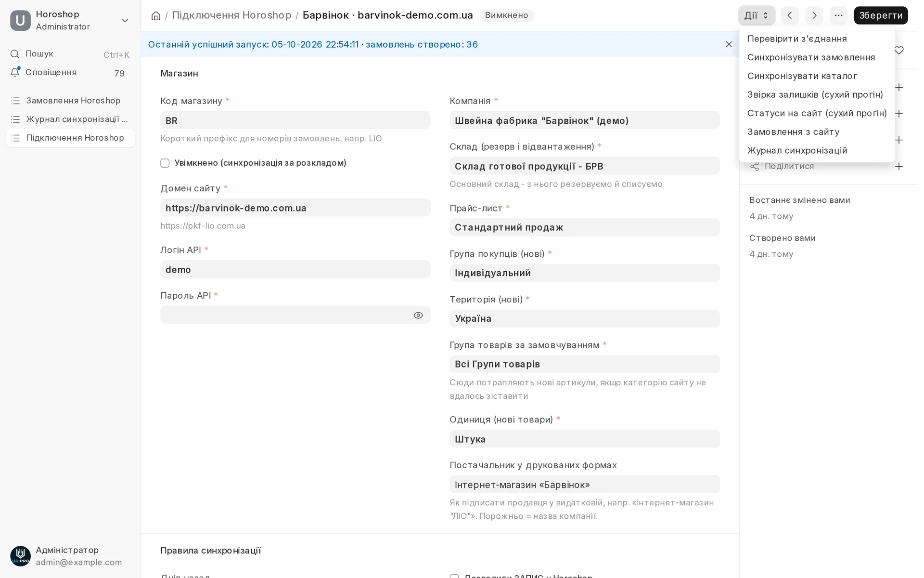The image size is (924, 578).
Task: Go to next record arrow
Action: click(814, 15)
